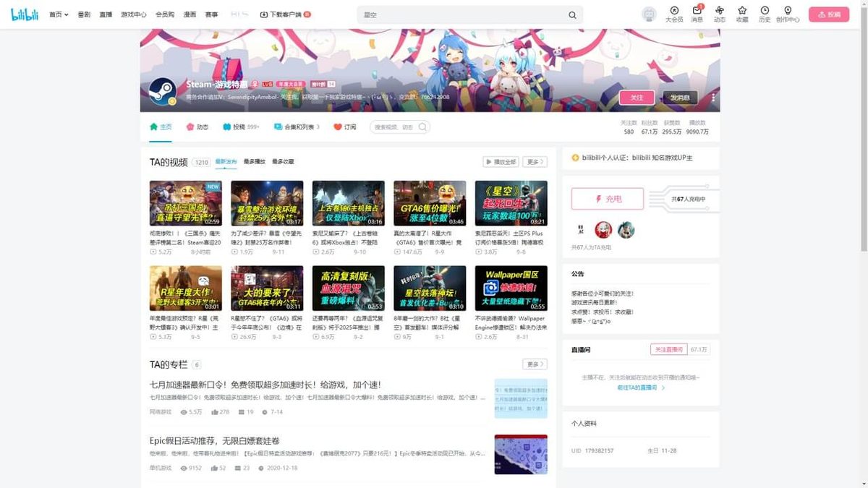Open the 上古卷轴6 video thumbnail

(x=348, y=203)
